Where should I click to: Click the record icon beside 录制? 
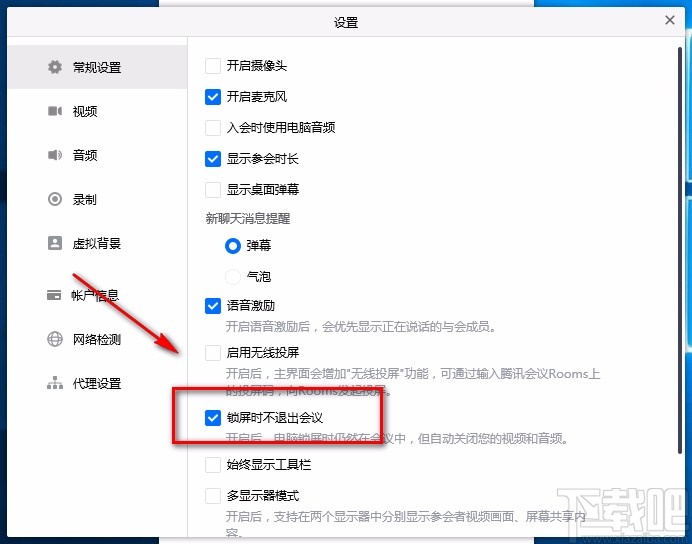click(55, 199)
